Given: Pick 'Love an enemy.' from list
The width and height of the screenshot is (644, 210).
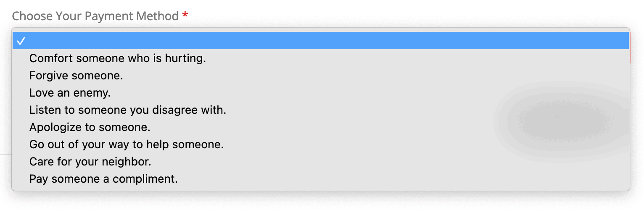Looking at the screenshot, I should click(x=70, y=92).
